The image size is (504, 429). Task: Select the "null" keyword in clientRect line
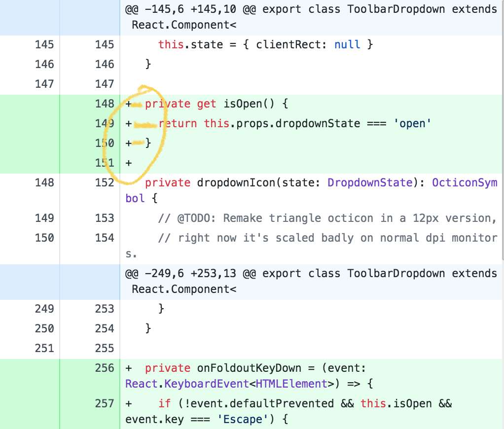347,44
